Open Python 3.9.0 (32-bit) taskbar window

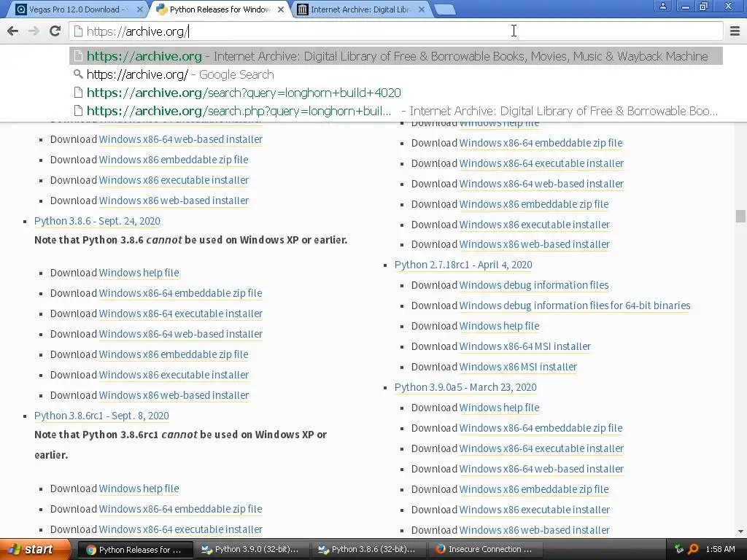click(x=251, y=550)
